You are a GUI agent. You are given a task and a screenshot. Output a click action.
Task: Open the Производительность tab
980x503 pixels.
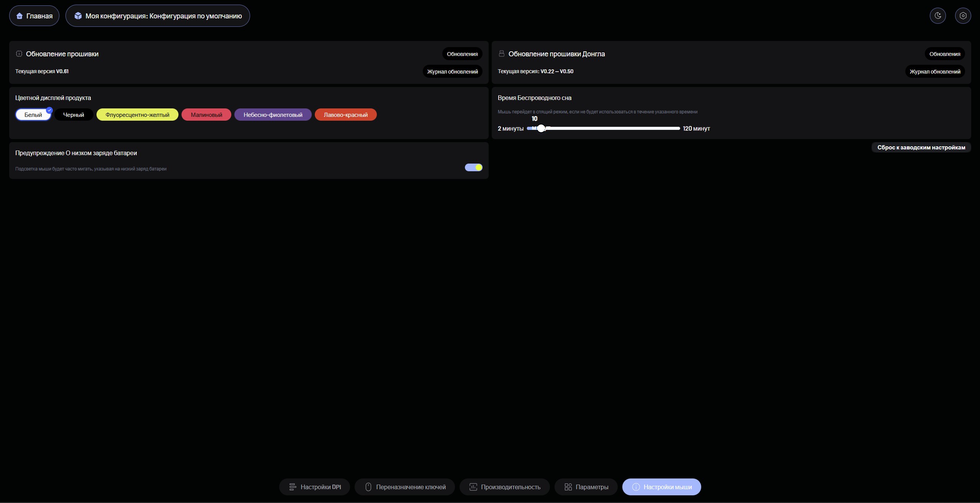tap(504, 487)
